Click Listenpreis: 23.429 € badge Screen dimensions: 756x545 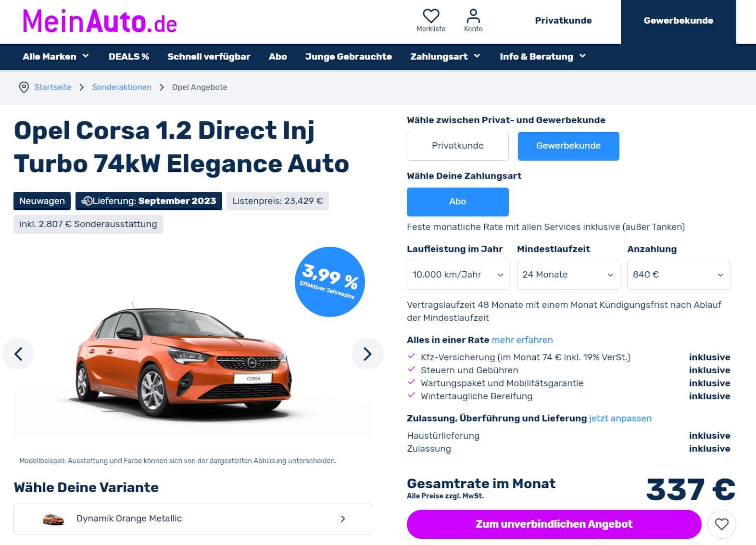[x=277, y=201]
